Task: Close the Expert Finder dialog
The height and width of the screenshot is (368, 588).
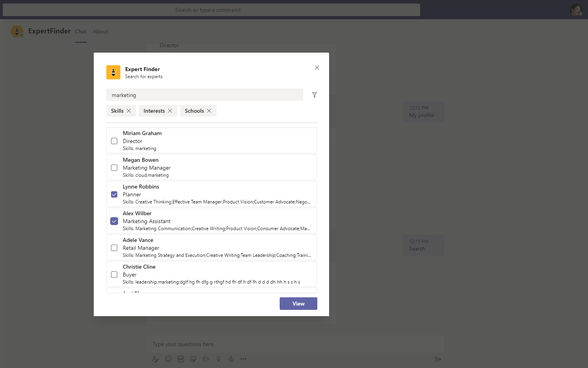Action: (317, 68)
